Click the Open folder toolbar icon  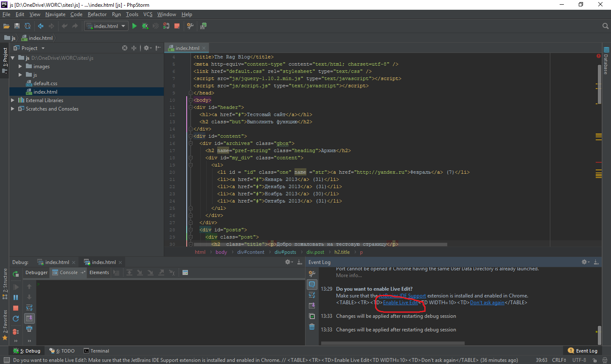[6, 26]
